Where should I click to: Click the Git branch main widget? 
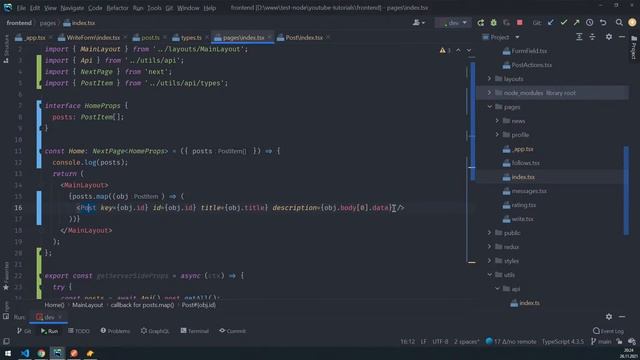coord(601,342)
